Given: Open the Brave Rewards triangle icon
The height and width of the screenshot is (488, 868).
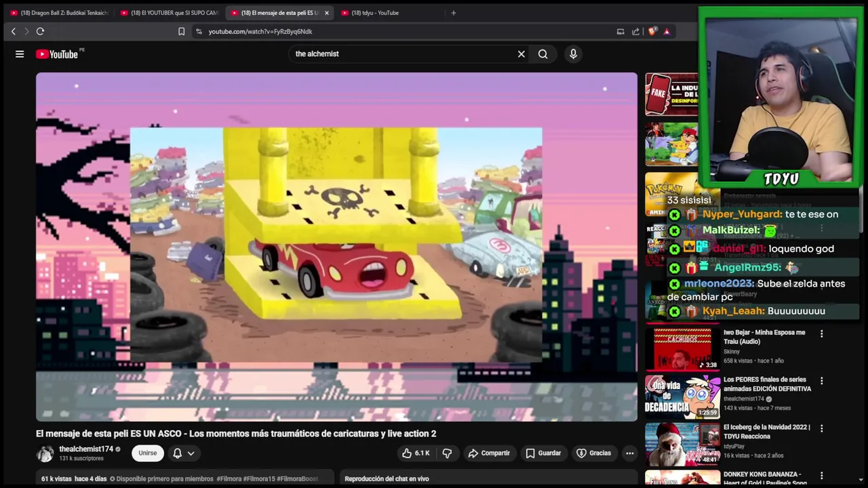Looking at the screenshot, I should [x=667, y=31].
